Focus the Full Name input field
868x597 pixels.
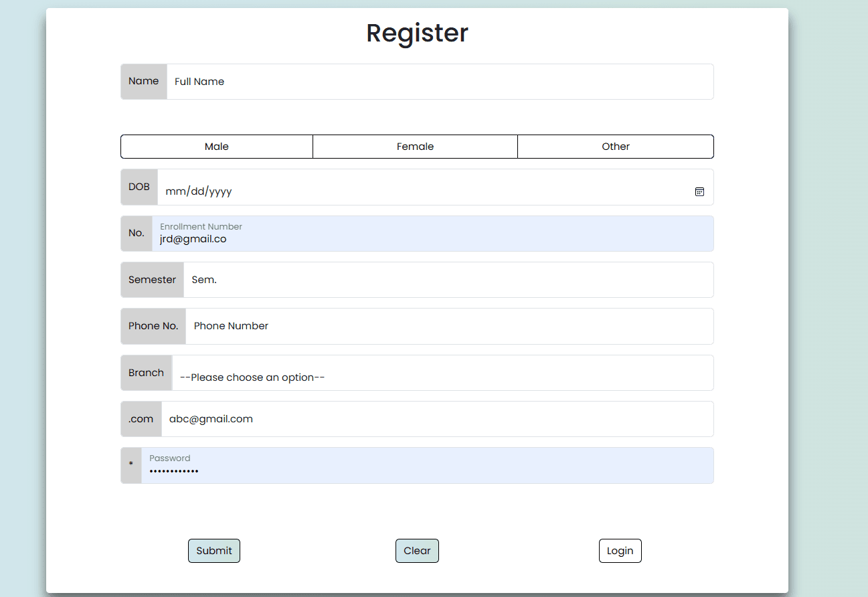coord(440,82)
